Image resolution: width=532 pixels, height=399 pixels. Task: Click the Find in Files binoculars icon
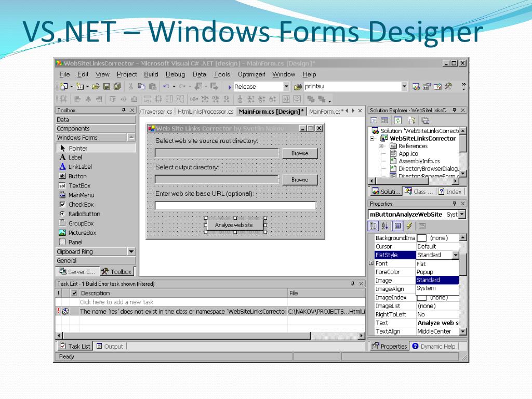[298, 87]
